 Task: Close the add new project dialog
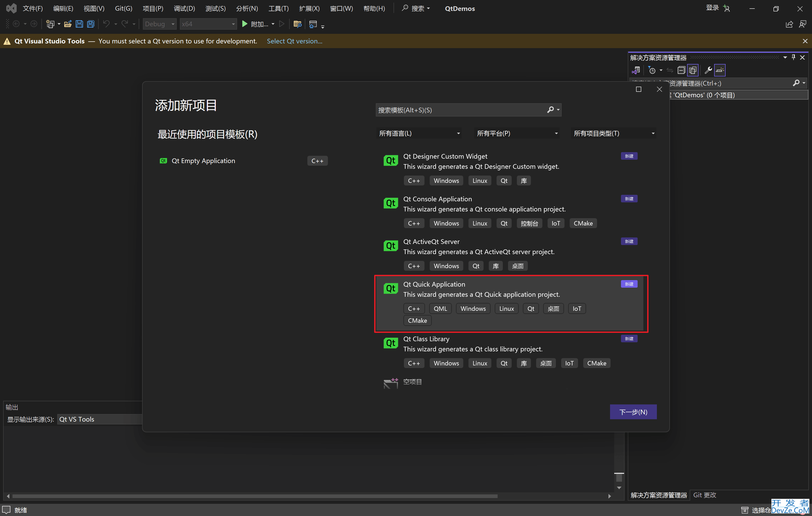point(659,89)
